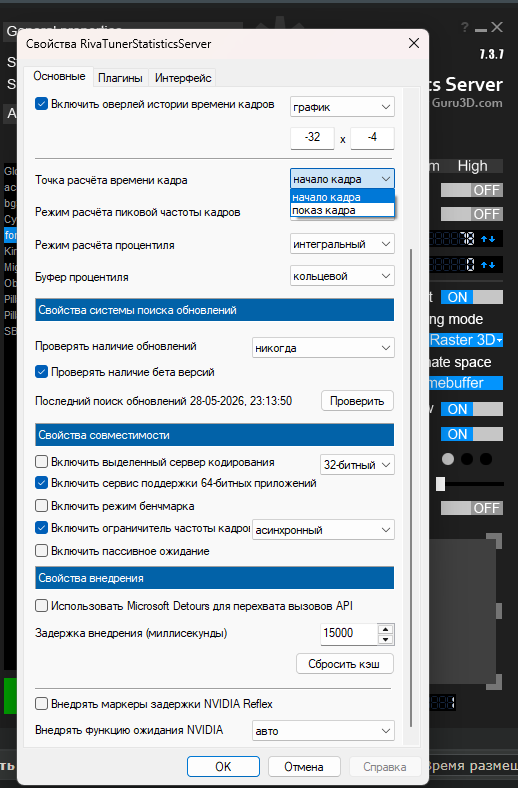This screenshot has height=788, width=518.
Task: Open the график overlay type dropdown
Action: [x=342, y=107]
